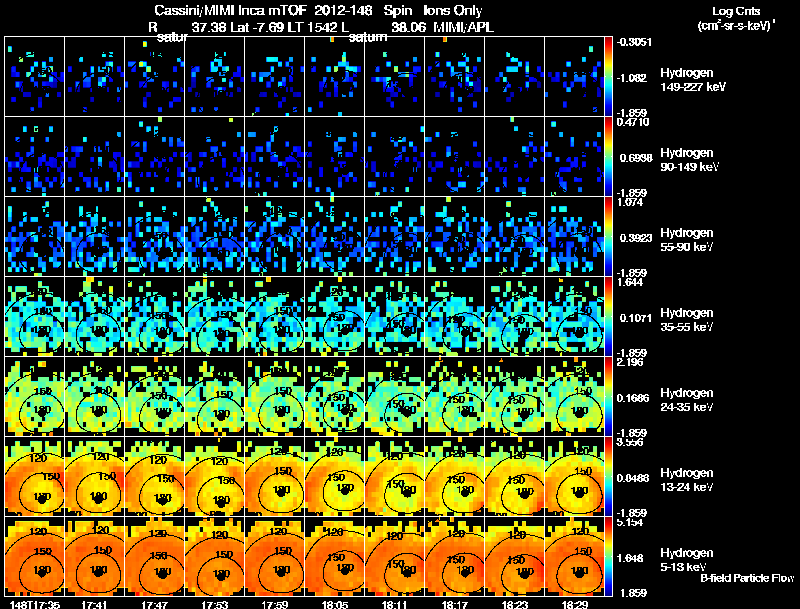800x609 pixels.
Task: Select the 35-55 keV panel at 18:17
Action: click(455, 317)
